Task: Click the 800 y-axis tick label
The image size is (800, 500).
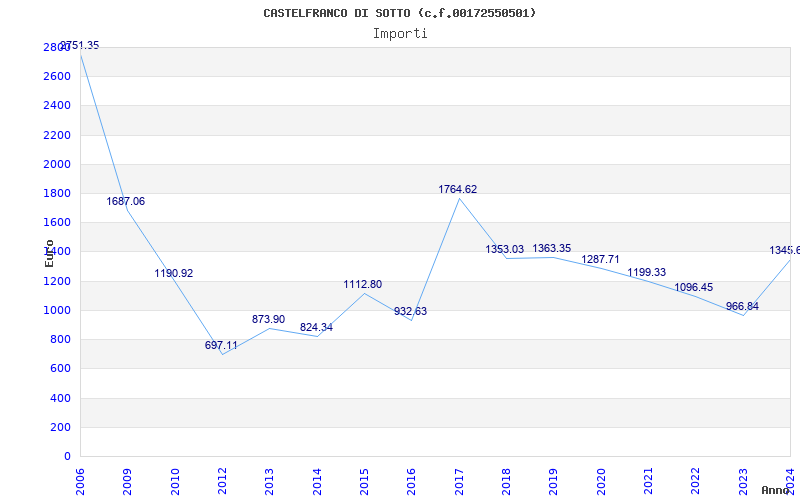Action: click(60, 339)
